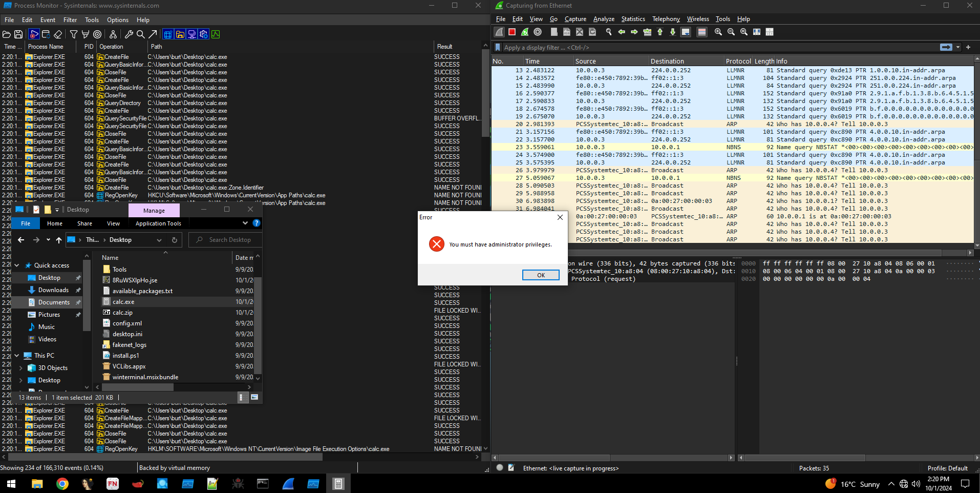
Task: Toggle showing profiling events
Action: click(216, 34)
